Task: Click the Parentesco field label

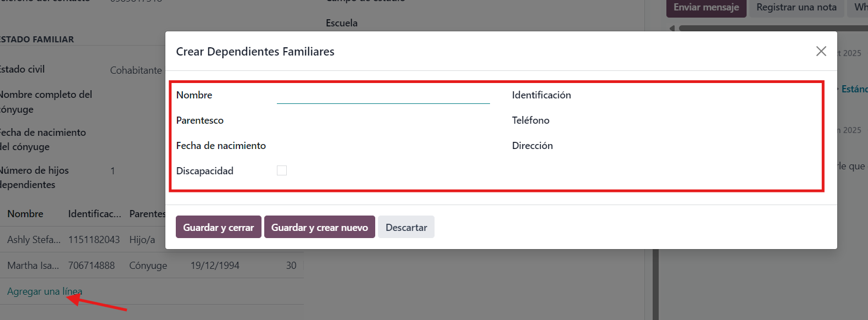Action: pyautogui.click(x=200, y=120)
